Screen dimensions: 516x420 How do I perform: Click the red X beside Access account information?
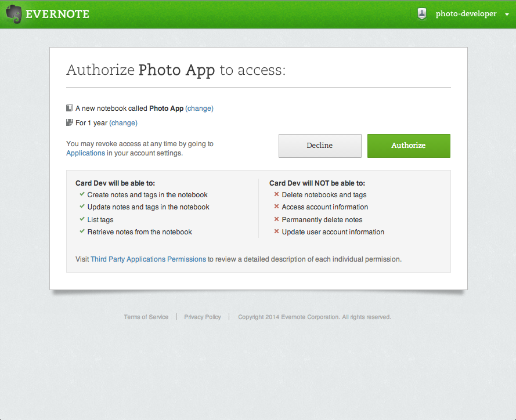point(276,207)
